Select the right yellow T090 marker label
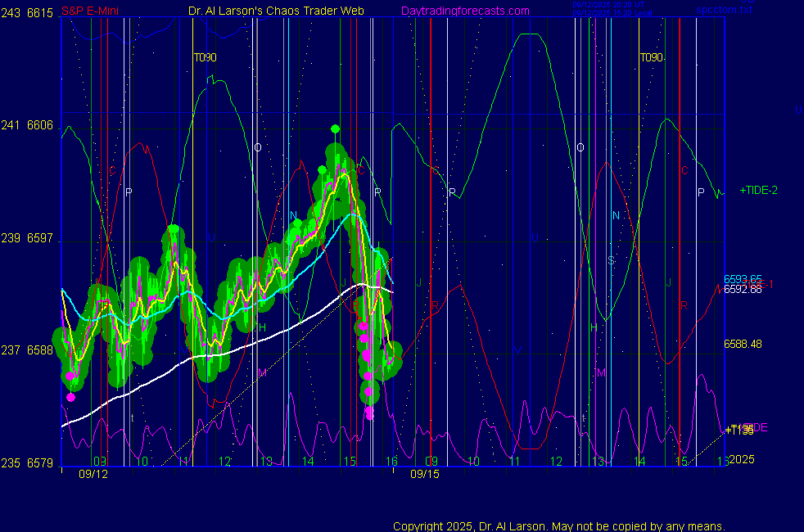 [x=651, y=57]
